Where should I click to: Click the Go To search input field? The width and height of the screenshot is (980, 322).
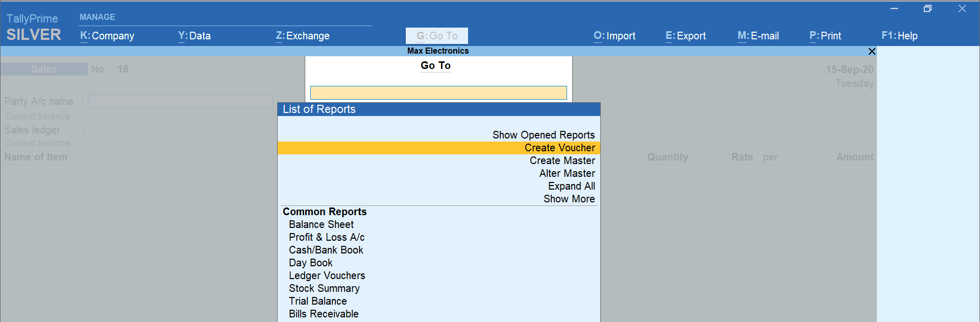coord(438,93)
